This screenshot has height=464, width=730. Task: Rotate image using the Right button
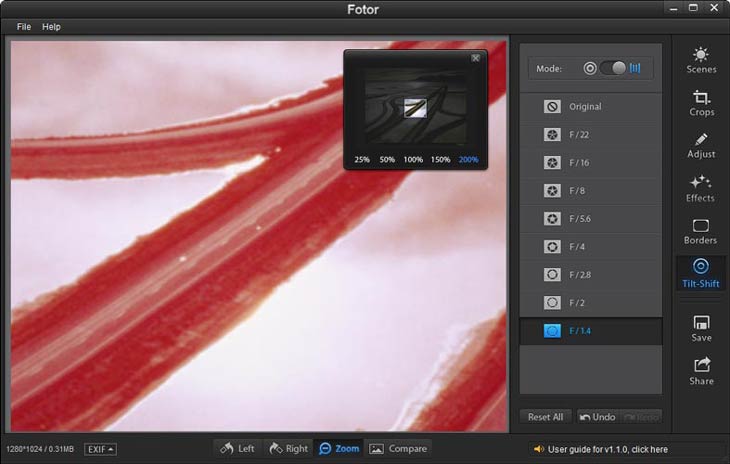pyautogui.click(x=287, y=449)
